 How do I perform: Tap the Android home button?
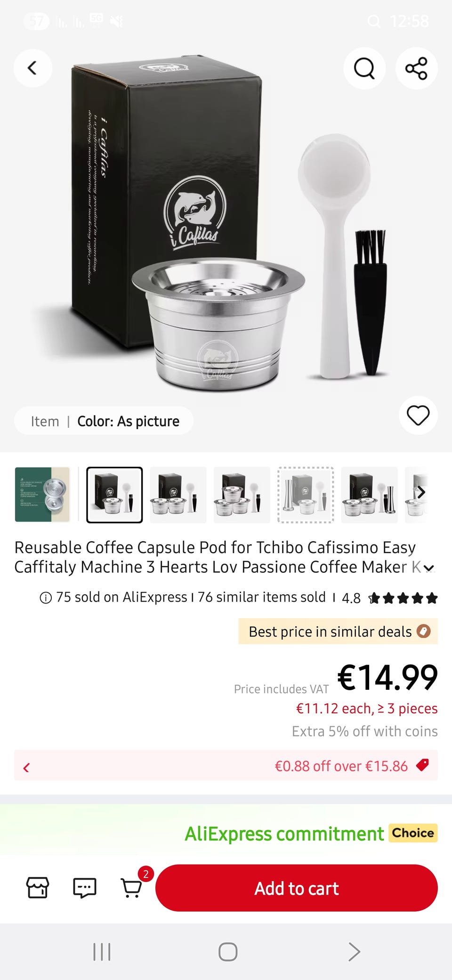pyautogui.click(x=228, y=951)
